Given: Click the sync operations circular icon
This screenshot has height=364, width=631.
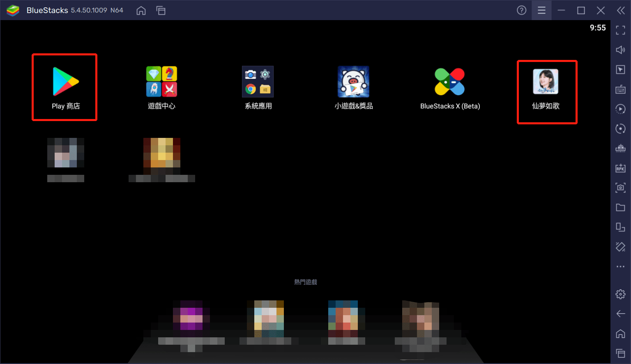Looking at the screenshot, I should 620,128.
